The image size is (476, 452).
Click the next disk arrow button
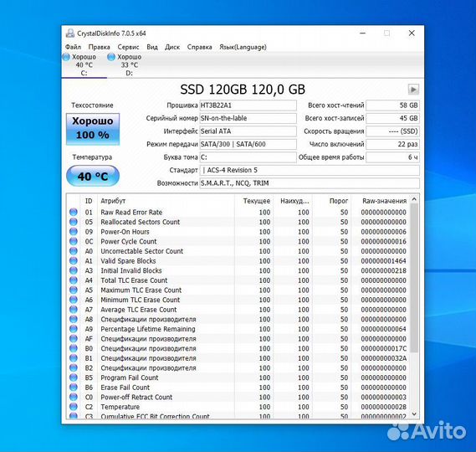(413, 90)
